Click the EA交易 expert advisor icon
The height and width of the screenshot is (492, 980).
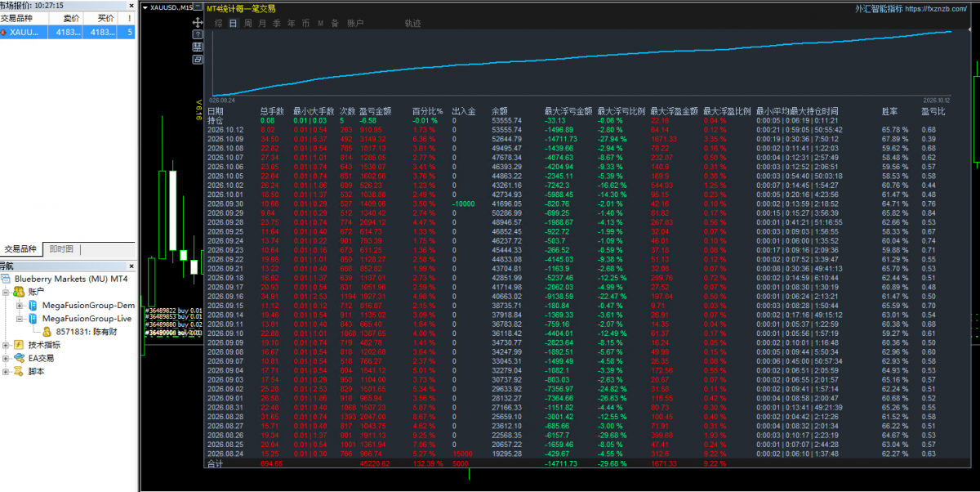pyautogui.click(x=20, y=358)
